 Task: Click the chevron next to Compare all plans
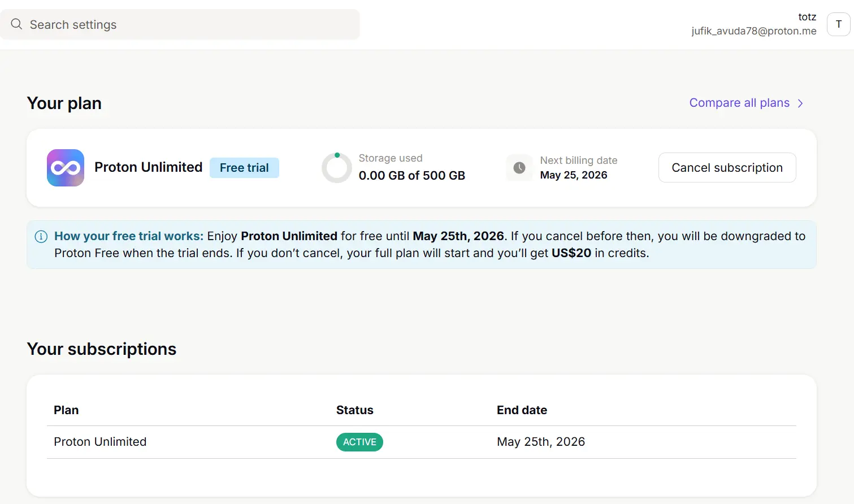800,103
